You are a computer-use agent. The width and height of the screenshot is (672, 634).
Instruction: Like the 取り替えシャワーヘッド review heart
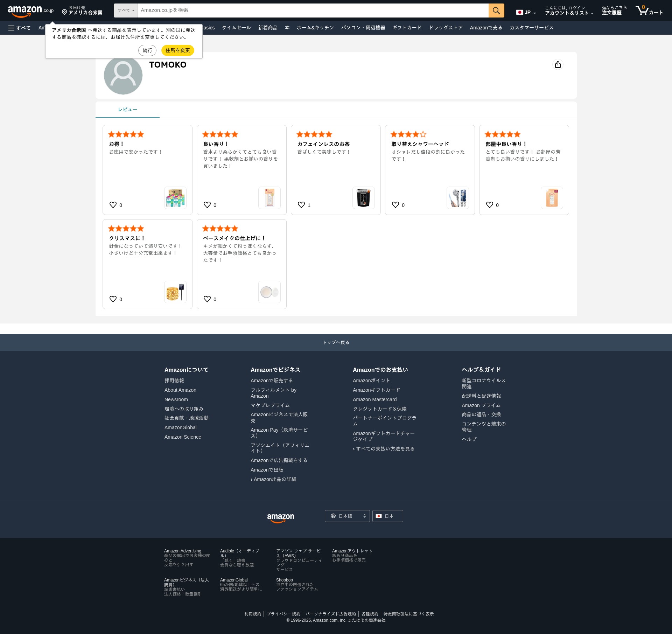click(395, 205)
